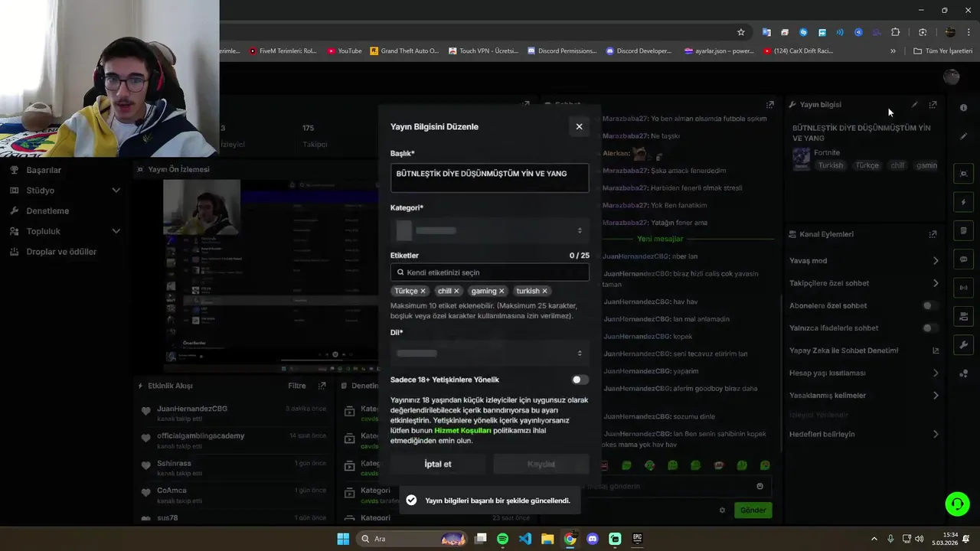Open the Kategori dropdown
Image resolution: width=980 pixels, height=551 pixels.
pos(489,230)
